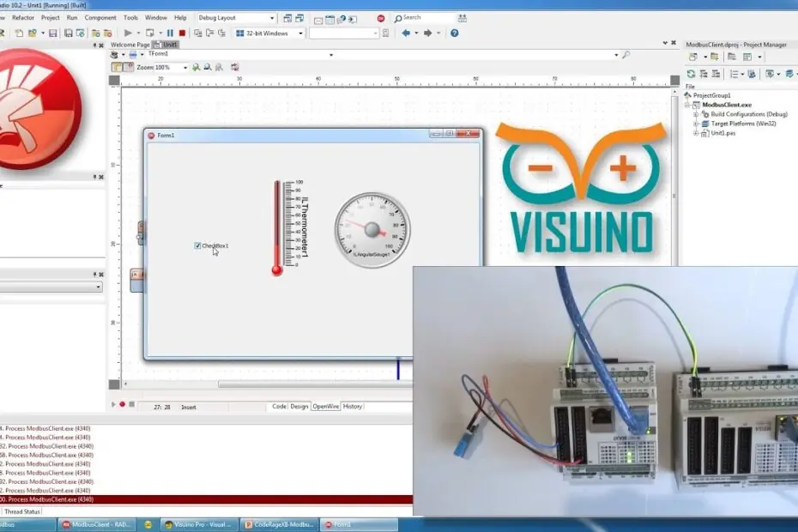
Task: Open the blue Help question mark icon
Action: tap(455, 33)
